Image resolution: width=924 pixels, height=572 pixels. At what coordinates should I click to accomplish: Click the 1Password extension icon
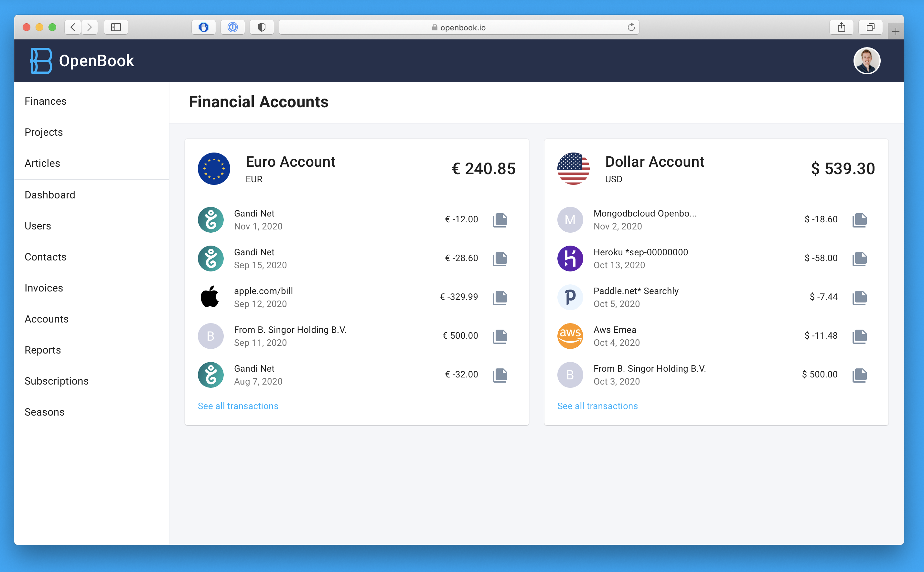(x=233, y=27)
